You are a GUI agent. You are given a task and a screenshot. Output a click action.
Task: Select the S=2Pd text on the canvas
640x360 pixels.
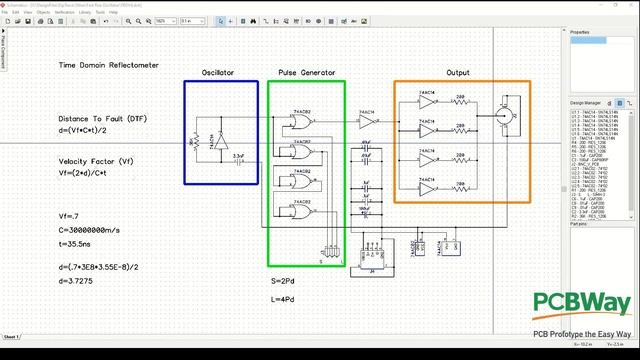282,281
